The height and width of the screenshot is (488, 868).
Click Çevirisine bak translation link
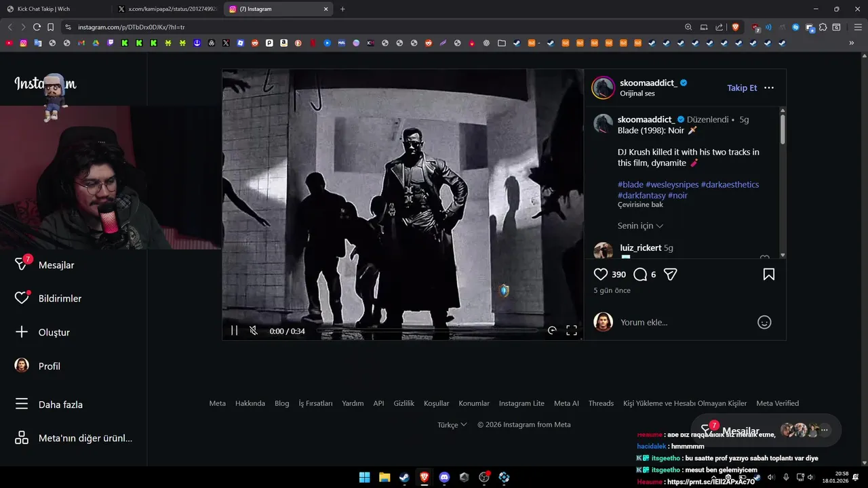(640, 205)
